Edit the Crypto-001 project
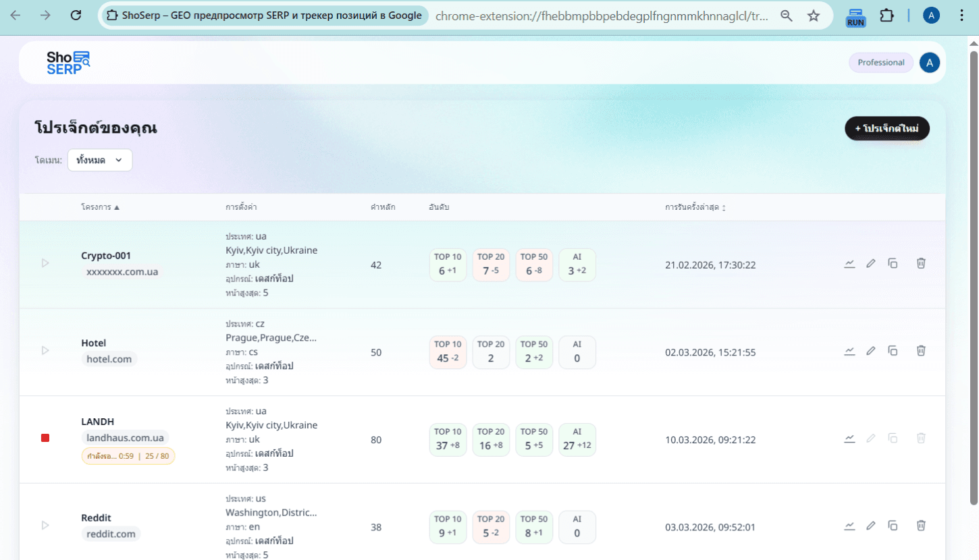The height and width of the screenshot is (560, 979). [x=871, y=264]
